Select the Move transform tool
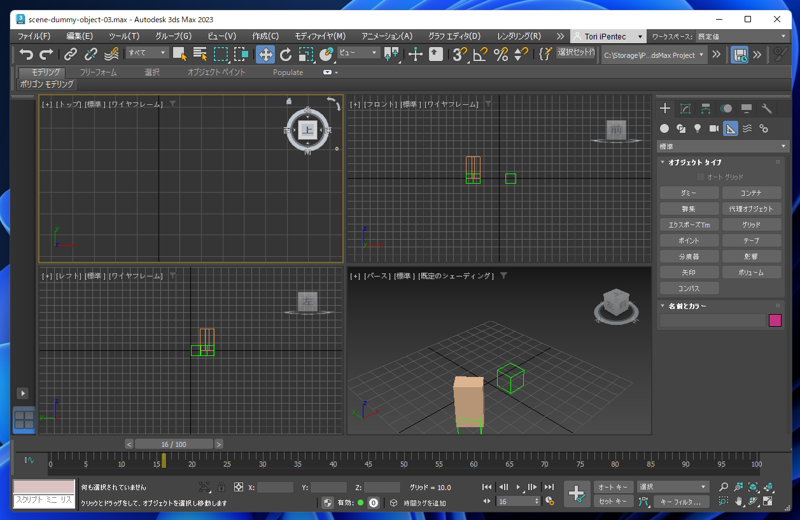Screen dimensions: 800x520 click(x=265, y=54)
